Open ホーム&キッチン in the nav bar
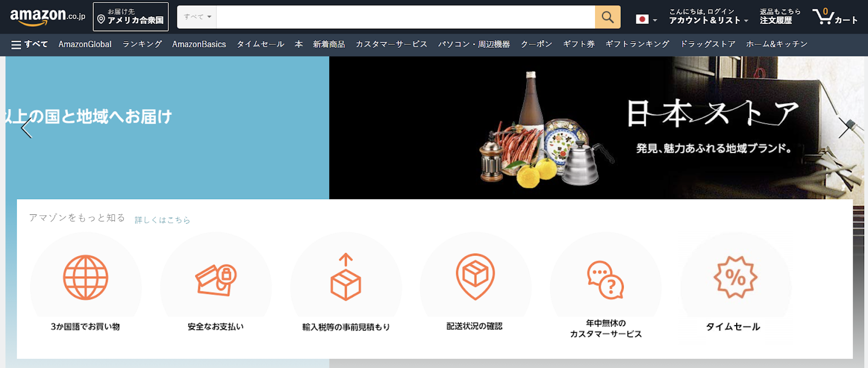The image size is (868, 368). tap(777, 45)
